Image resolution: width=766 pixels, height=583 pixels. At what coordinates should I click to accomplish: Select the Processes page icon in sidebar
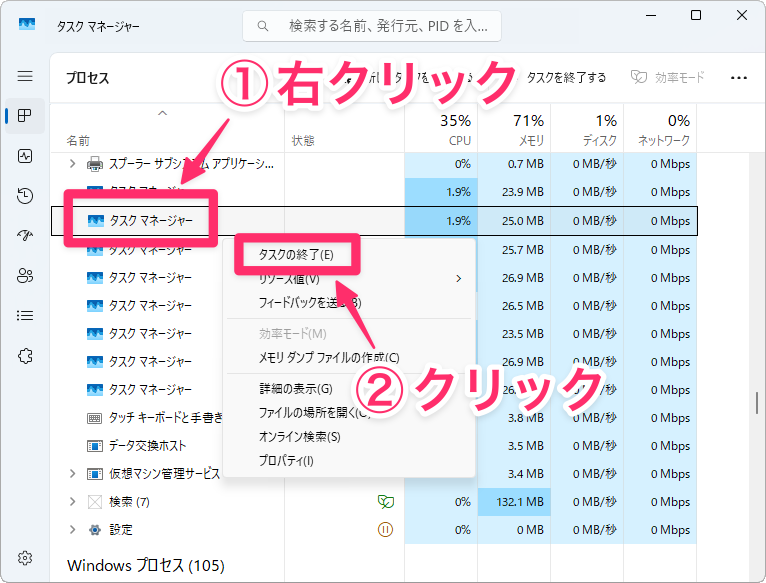25,116
